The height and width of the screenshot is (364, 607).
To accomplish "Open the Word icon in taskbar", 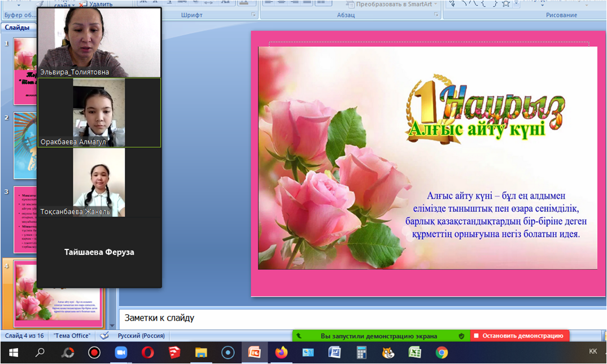I will click(x=334, y=353).
